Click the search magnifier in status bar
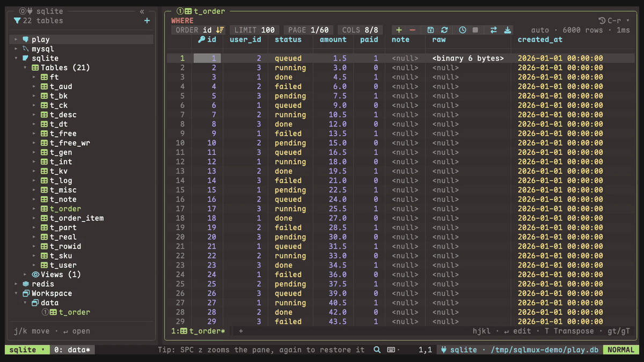The image size is (644, 362). 377,350
